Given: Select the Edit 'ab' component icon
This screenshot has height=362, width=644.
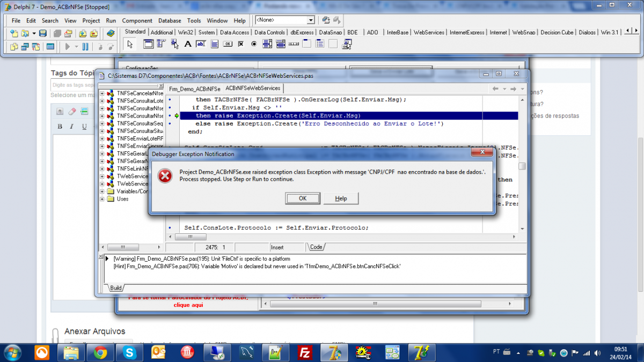Looking at the screenshot, I should (x=201, y=44).
